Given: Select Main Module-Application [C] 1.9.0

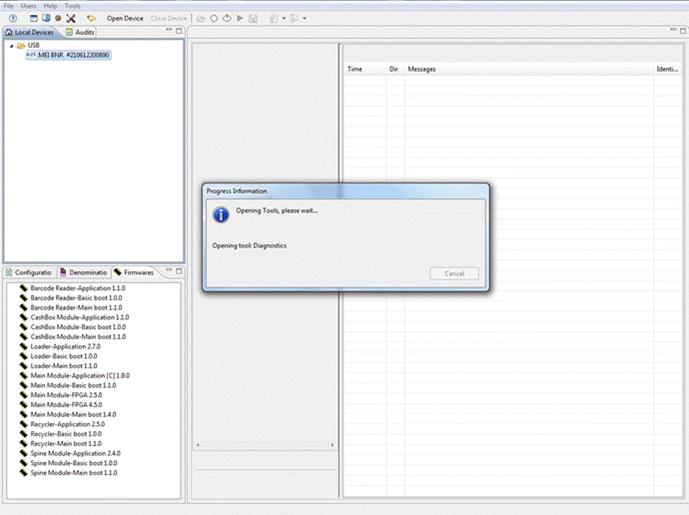Looking at the screenshot, I should point(75,376).
